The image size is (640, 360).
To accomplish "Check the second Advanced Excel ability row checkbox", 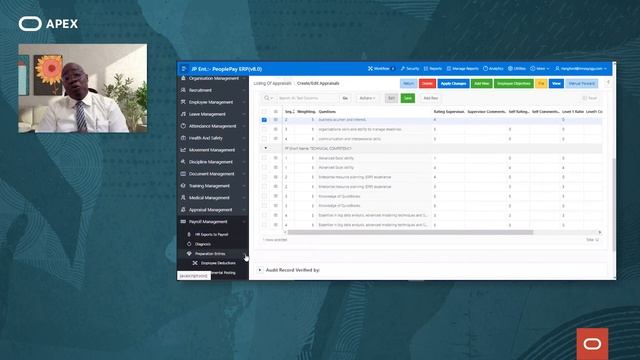I will [264, 167].
